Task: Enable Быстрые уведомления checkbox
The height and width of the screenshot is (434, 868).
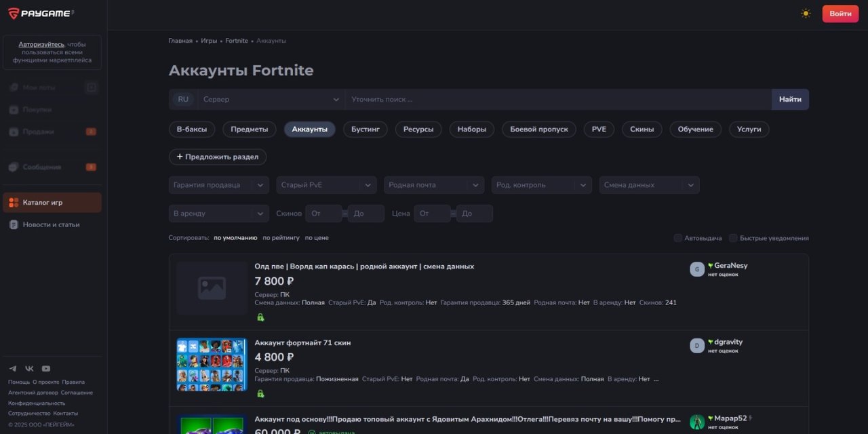Action: tap(733, 238)
